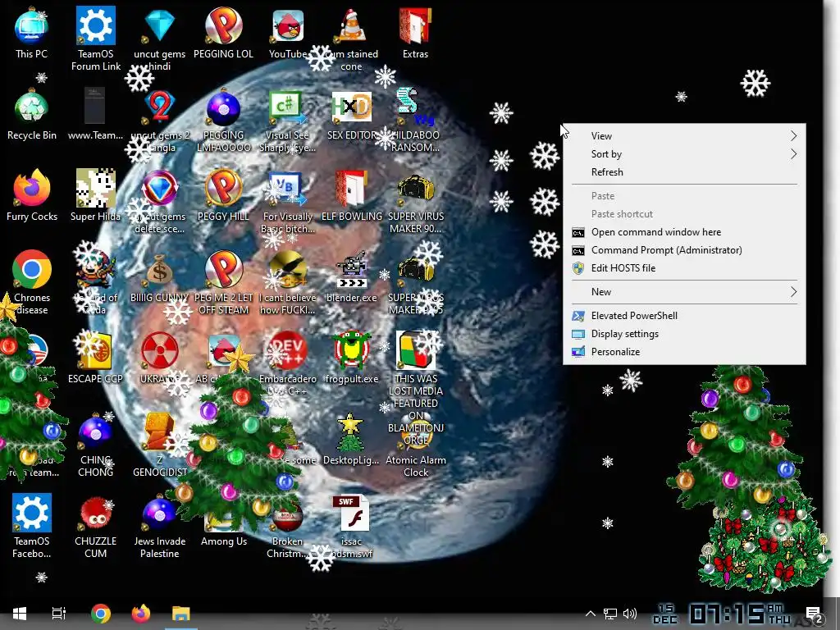Choose Elevated PowerShell
The height and width of the screenshot is (630, 840).
pos(684,316)
